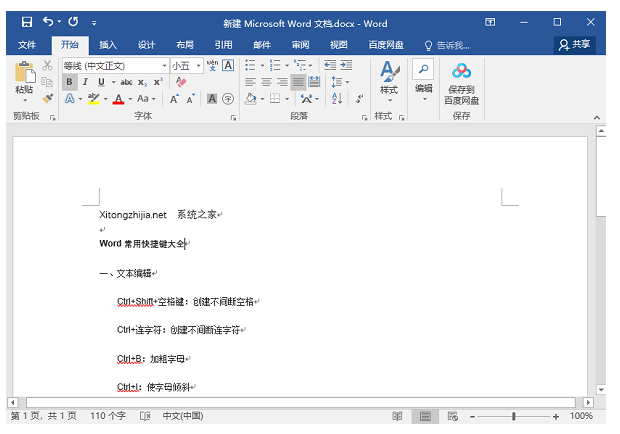Click the Sort icon in paragraph group
Viewport: 620px width, 434px height.
coord(336,99)
